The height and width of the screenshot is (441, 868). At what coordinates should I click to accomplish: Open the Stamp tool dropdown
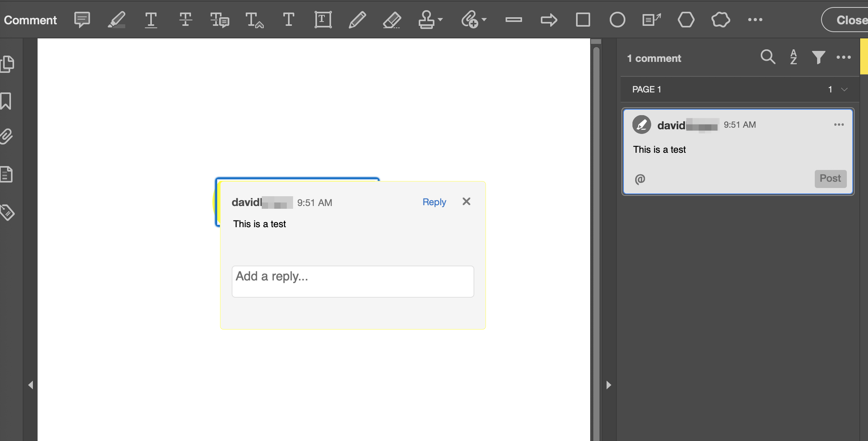pyautogui.click(x=440, y=20)
